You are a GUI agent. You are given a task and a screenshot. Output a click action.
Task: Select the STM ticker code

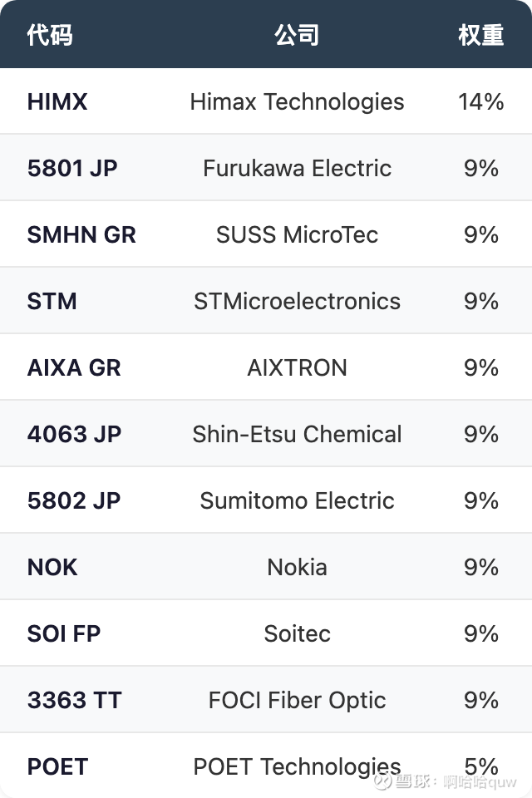pos(52,301)
